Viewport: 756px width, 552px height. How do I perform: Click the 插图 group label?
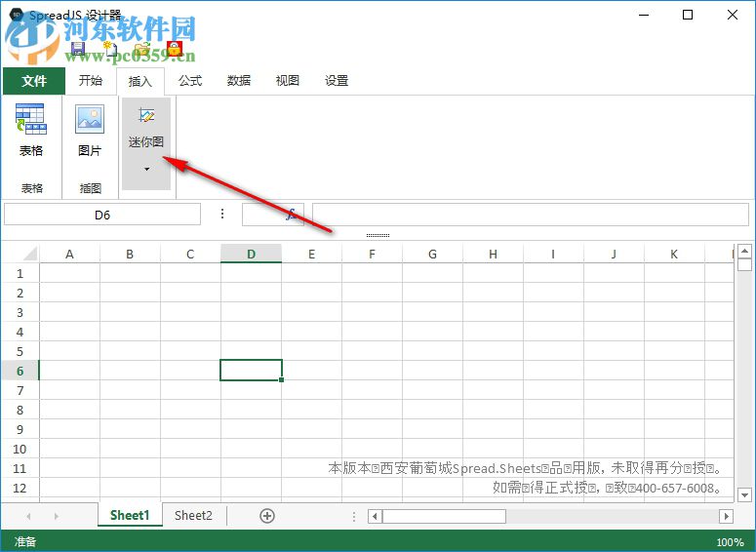[90, 188]
